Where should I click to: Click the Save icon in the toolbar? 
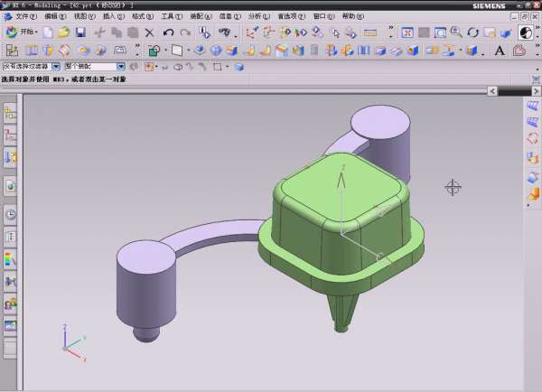click(79, 33)
